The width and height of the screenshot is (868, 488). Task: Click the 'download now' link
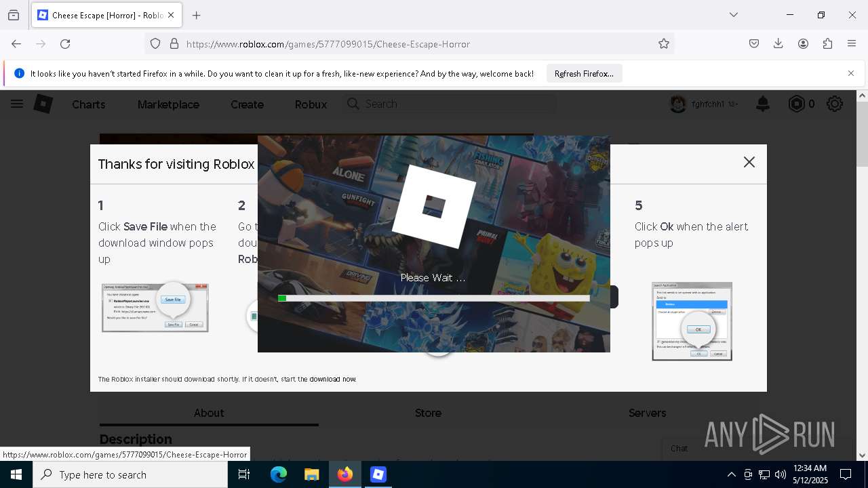tap(332, 379)
